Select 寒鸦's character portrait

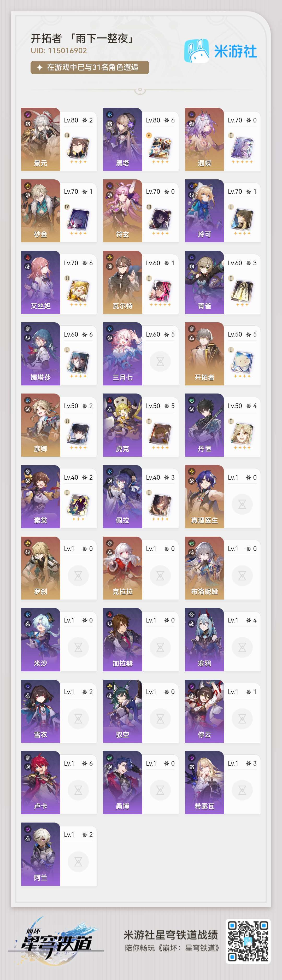tap(204, 639)
